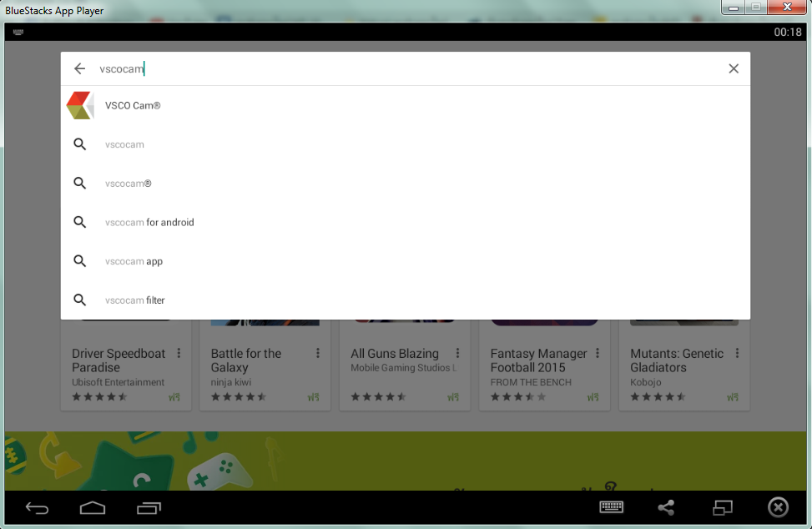This screenshot has height=529, width=812.
Task: Close the BlueStacks App Player window
Action: click(787, 8)
